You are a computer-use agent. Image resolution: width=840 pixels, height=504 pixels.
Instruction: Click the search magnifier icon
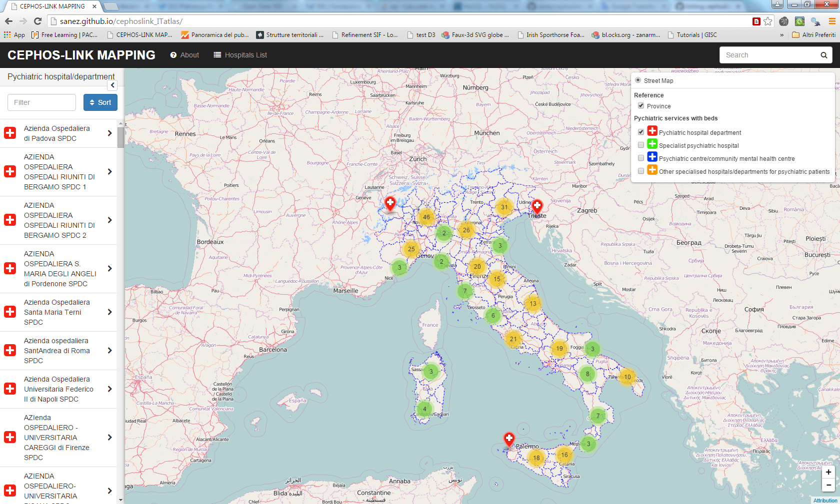(x=823, y=55)
